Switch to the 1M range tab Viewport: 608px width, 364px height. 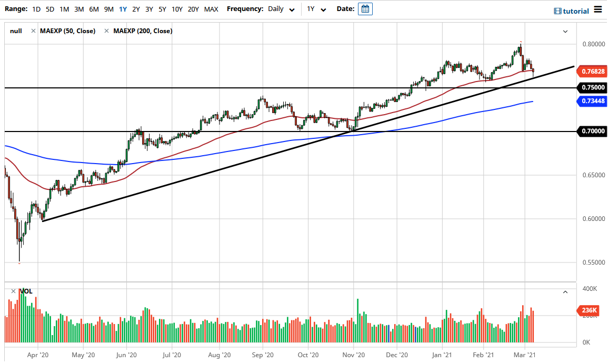point(64,9)
